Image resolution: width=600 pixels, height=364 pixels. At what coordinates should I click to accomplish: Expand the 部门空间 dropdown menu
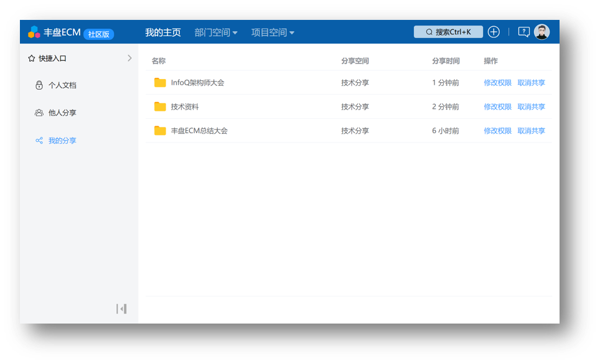pos(216,32)
